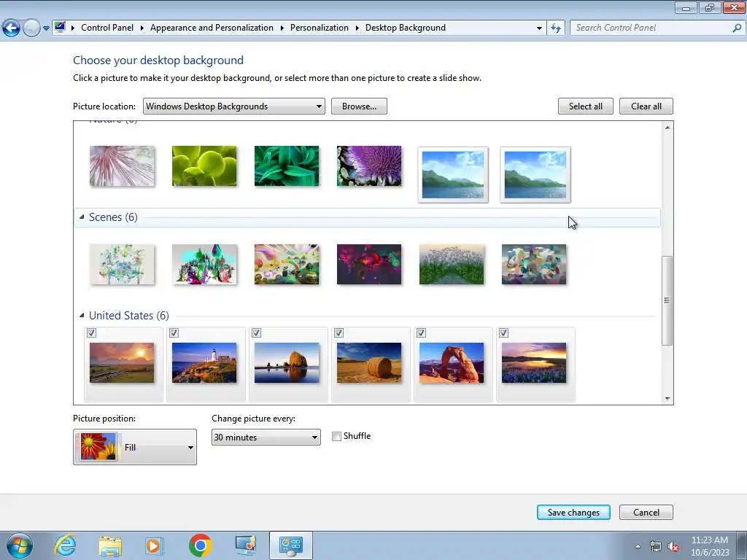The height and width of the screenshot is (560, 747).
Task: Uncheck the sunset field wallpaper checkbox
Action: coord(91,332)
